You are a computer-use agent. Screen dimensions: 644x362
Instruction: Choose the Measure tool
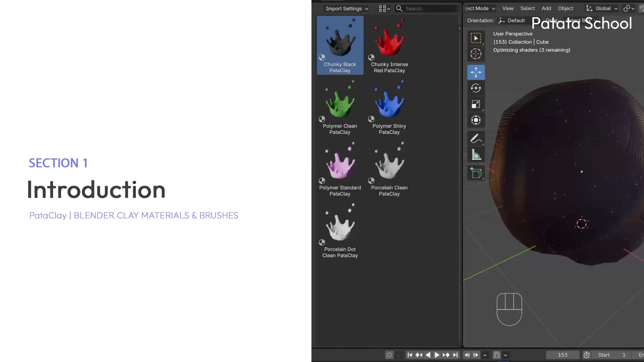click(x=476, y=155)
